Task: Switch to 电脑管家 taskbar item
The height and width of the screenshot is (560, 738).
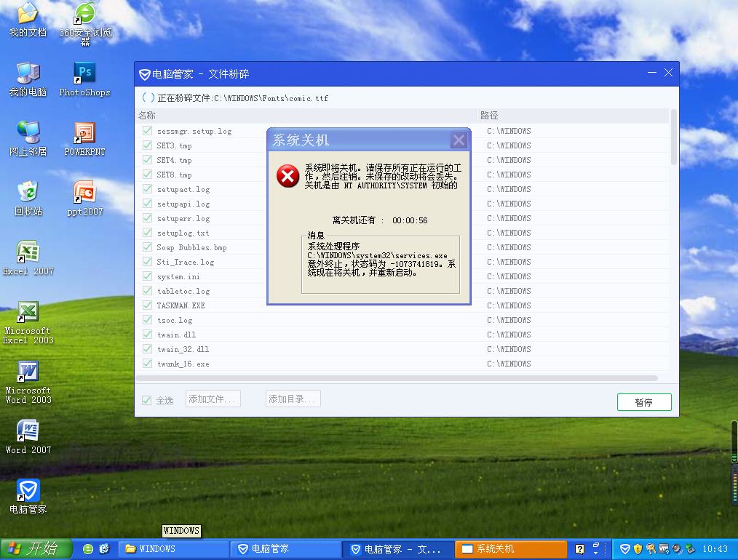Action: click(286, 548)
